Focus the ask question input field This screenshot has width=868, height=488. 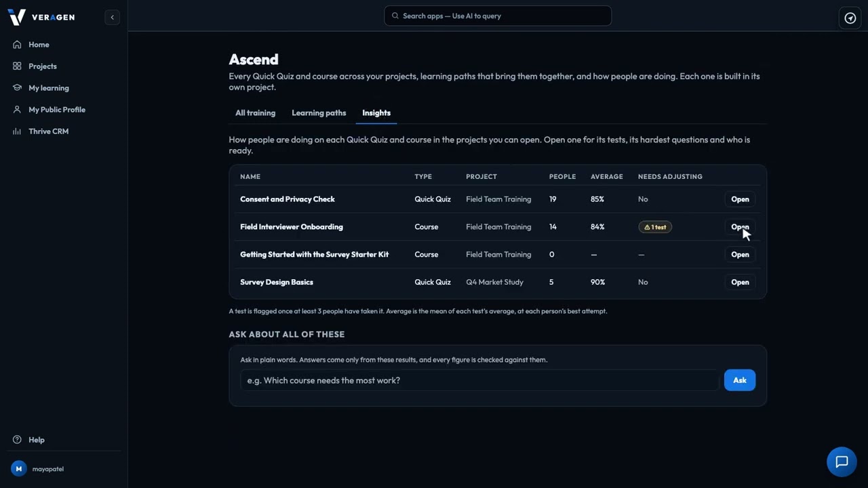pos(479,380)
